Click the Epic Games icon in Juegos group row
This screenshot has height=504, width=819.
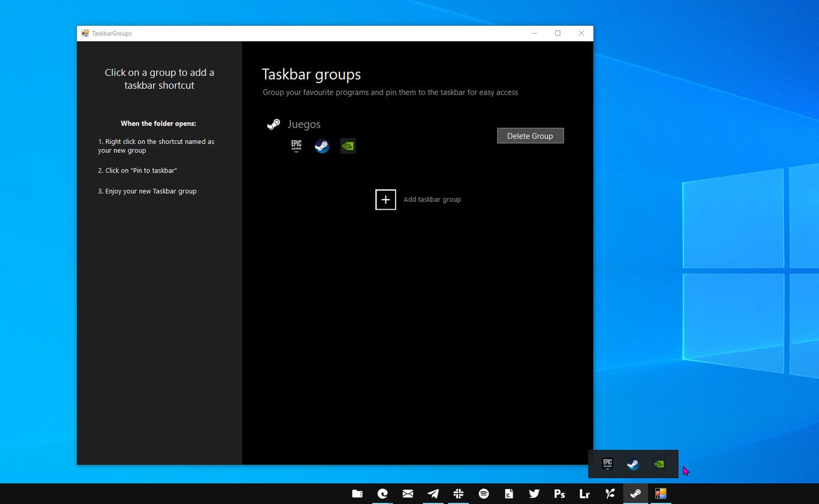click(x=296, y=146)
